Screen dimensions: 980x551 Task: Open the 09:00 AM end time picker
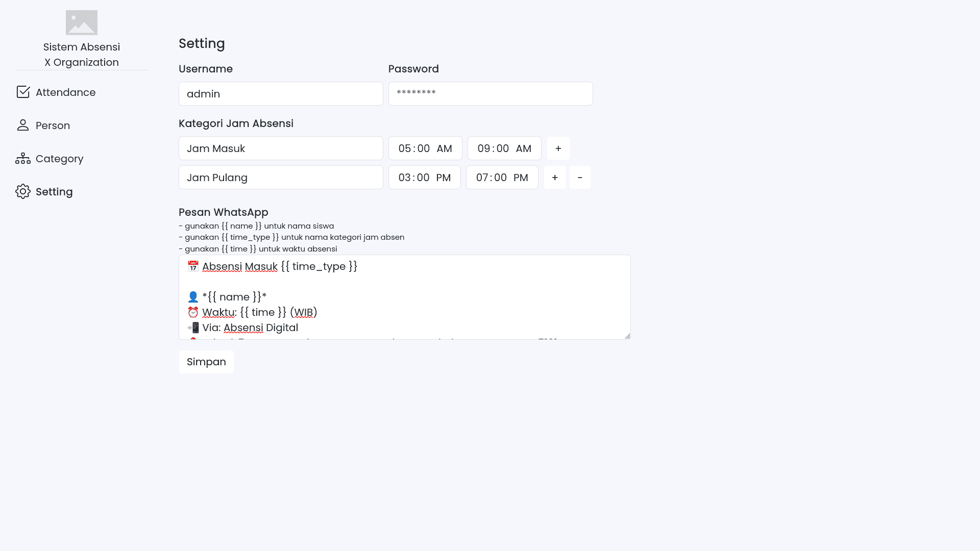pyautogui.click(x=504, y=148)
